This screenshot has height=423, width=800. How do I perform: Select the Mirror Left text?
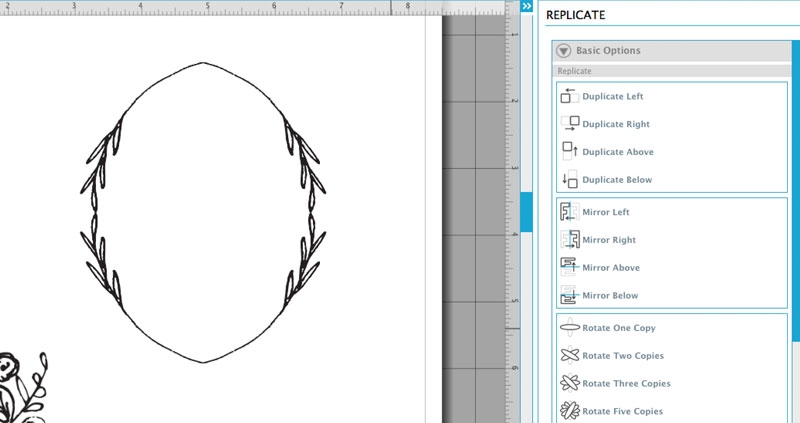606,212
